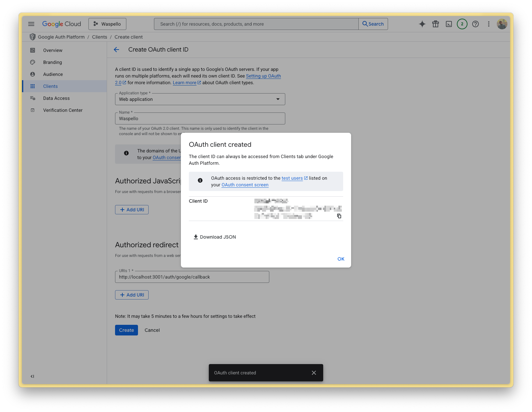Activate Cloud Shell terminal

point(449,24)
